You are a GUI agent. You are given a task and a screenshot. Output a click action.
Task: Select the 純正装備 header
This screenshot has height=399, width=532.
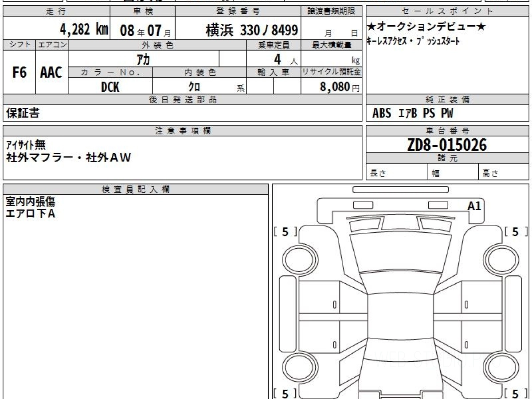(447, 100)
